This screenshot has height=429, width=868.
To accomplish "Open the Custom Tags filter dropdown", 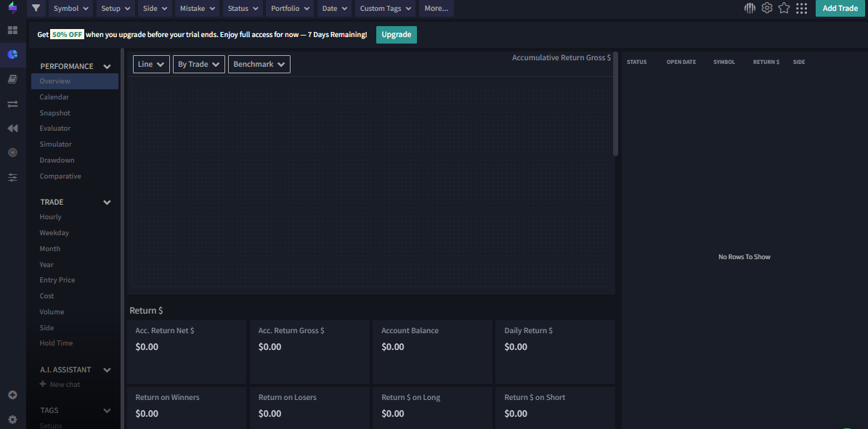I will click(386, 8).
